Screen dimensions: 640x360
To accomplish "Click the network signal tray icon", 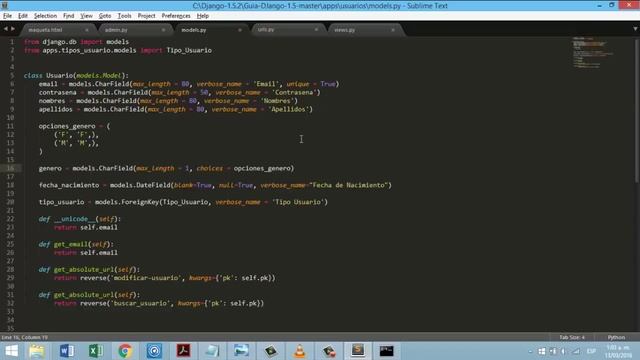I will coord(576,351).
